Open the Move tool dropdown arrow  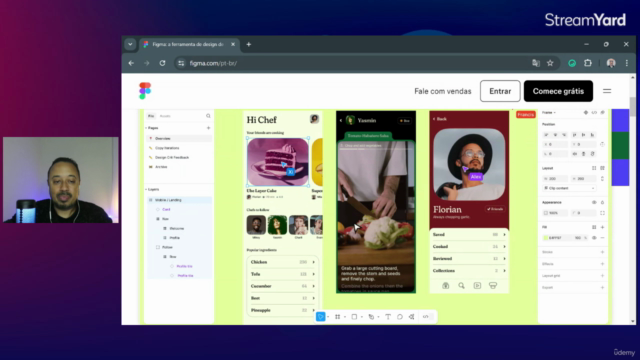328,317
